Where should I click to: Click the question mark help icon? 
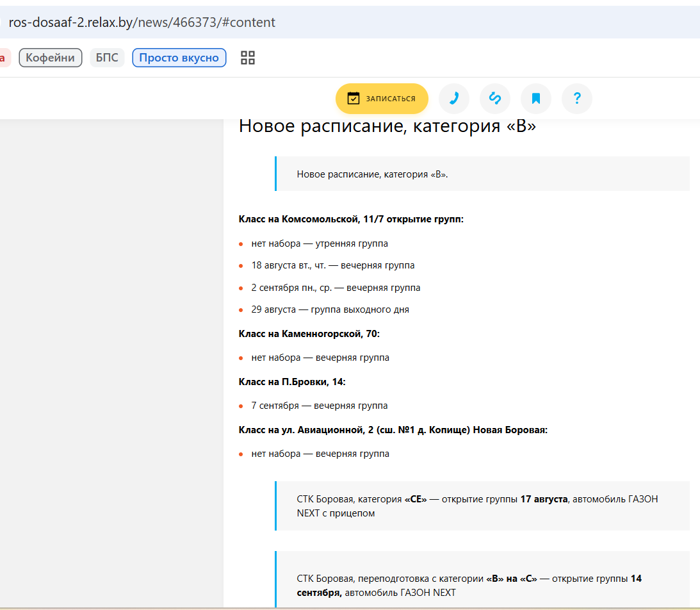(x=577, y=98)
